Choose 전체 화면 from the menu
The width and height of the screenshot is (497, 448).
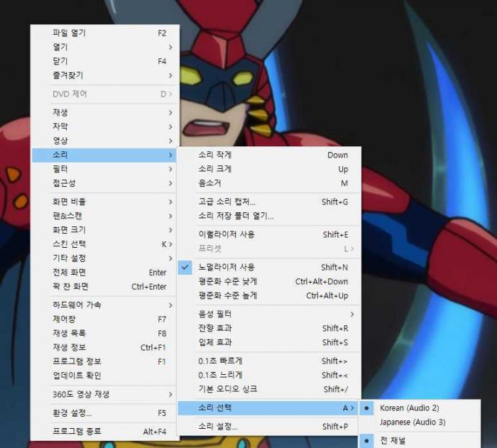pos(104,273)
